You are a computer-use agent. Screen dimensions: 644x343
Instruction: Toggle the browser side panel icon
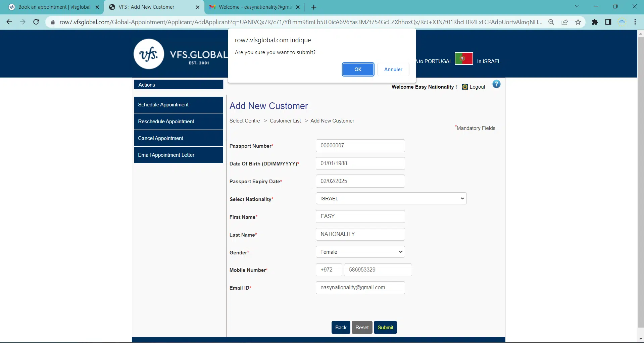(x=608, y=22)
